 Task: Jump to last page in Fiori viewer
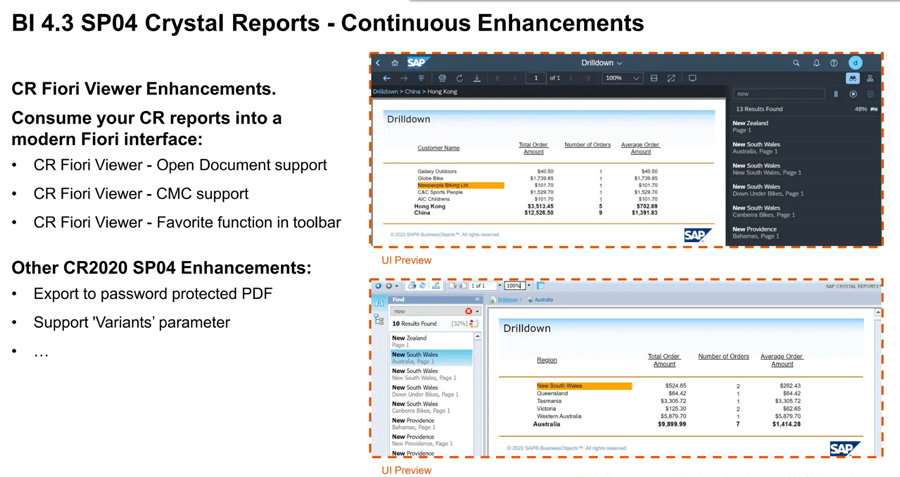point(588,78)
